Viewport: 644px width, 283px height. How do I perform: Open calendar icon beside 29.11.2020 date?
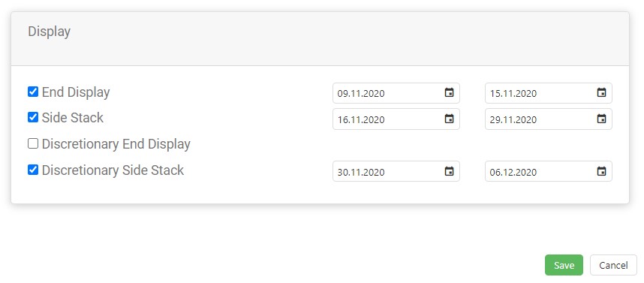[x=601, y=119]
